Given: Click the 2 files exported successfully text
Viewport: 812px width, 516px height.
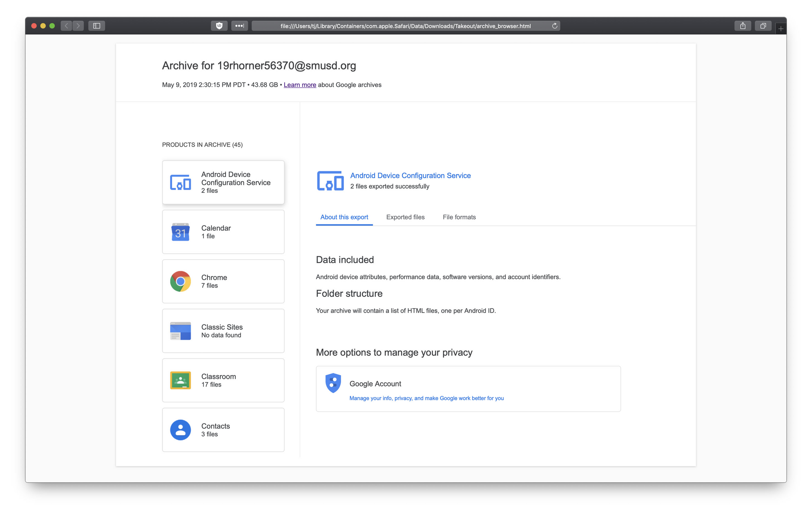Looking at the screenshot, I should [390, 186].
